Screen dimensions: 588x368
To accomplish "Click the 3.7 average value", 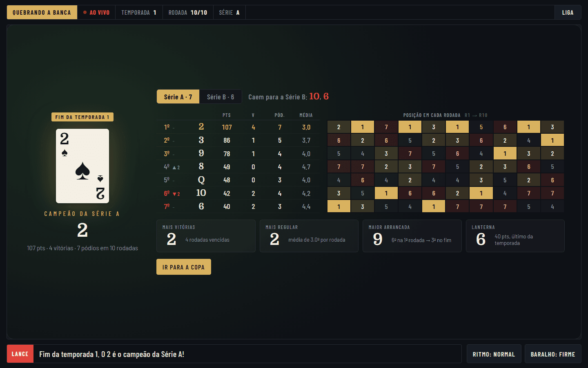I will pos(306,140).
